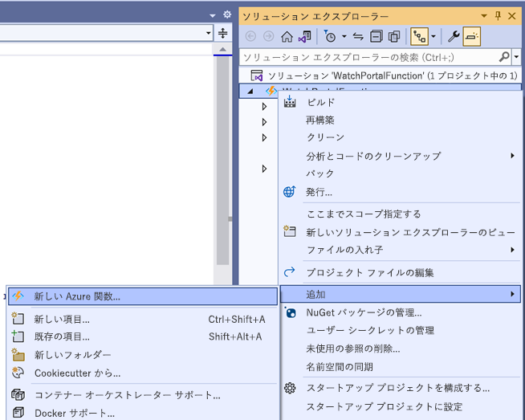Choose 再構築 from the context menu
The height and width of the screenshot is (420, 525).
[x=320, y=120]
